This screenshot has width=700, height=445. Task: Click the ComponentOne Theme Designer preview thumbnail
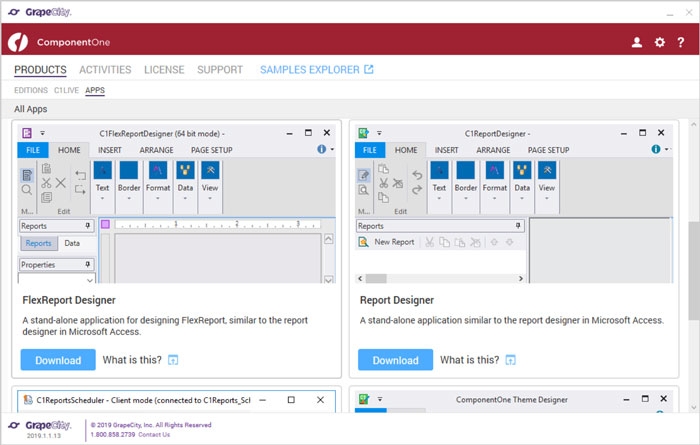(514, 401)
